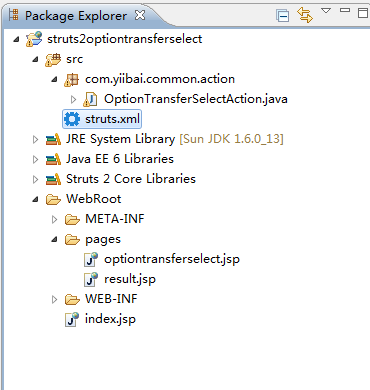Viewport: 370px width, 390px height.
Task: Expand Java EE 6 Libraries
Action: coord(35,159)
